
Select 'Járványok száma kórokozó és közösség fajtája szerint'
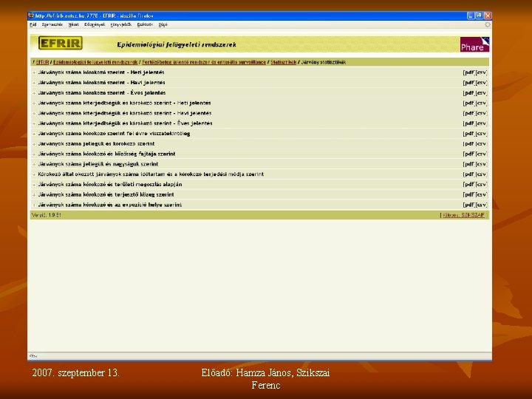click(x=106, y=154)
